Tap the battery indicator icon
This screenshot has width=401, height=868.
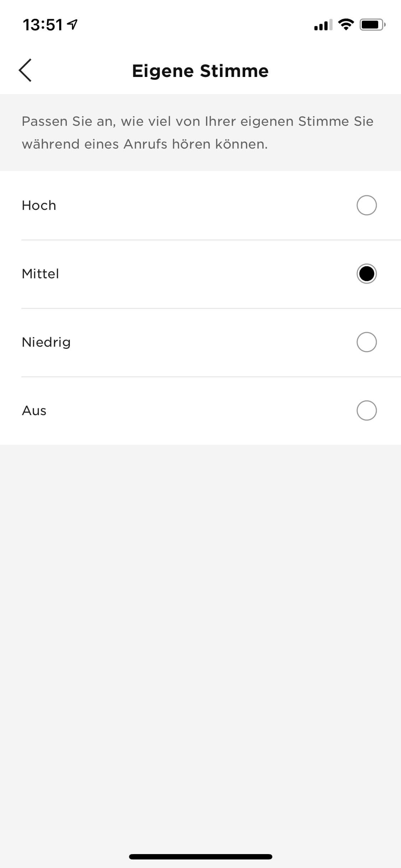point(372,25)
